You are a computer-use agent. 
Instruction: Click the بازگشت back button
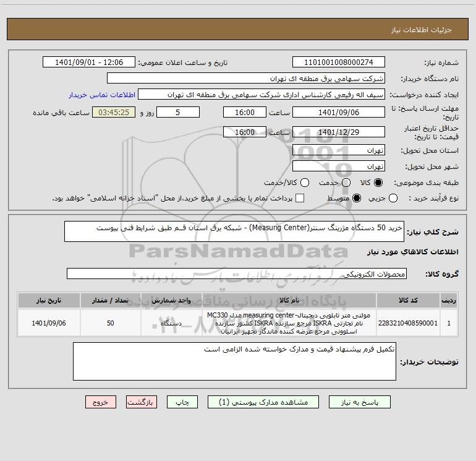click(x=142, y=402)
